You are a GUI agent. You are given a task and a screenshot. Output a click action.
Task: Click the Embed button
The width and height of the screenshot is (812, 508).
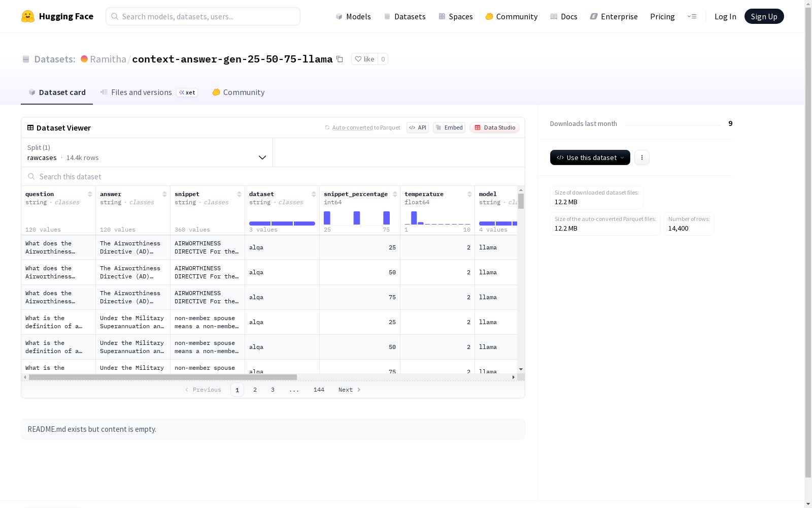click(449, 128)
